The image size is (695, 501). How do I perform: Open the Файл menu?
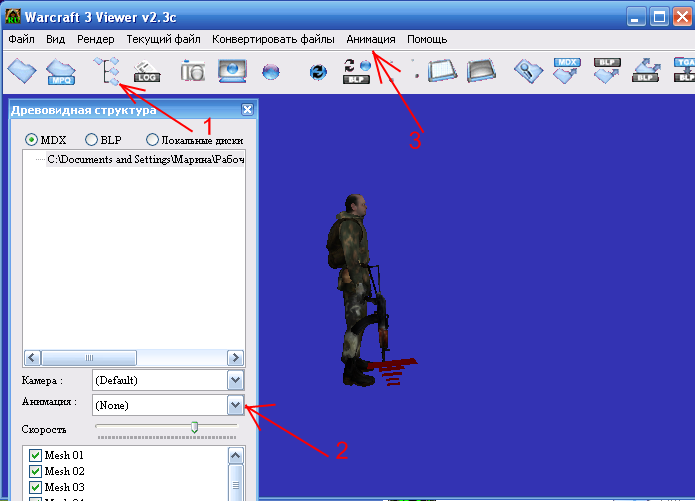click(x=21, y=39)
